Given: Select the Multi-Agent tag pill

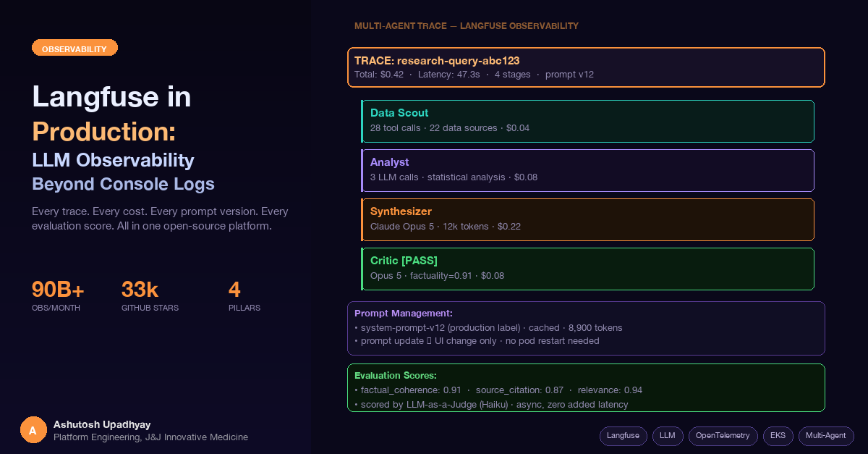Looking at the screenshot, I should click(826, 436).
